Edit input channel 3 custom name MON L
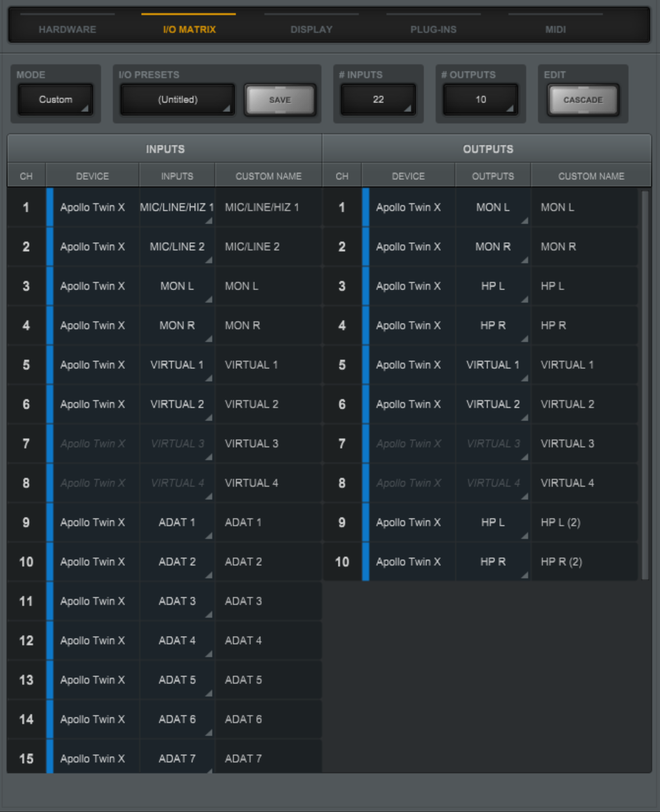This screenshot has width=660, height=812. pyautogui.click(x=269, y=286)
